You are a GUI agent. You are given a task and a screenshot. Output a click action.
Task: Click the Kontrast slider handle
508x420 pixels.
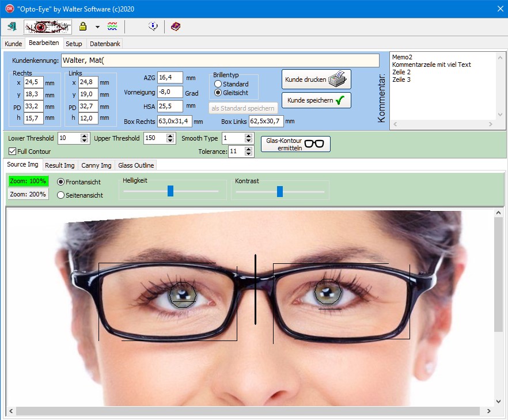(280, 191)
